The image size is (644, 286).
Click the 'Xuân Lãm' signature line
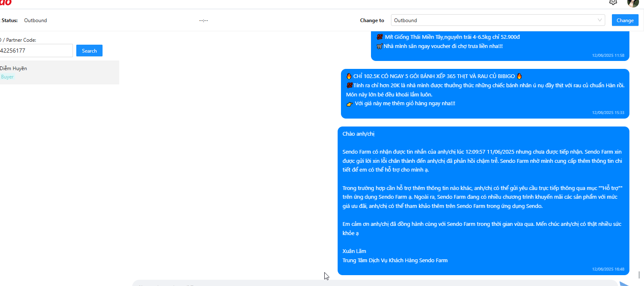click(x=354, y=251)
